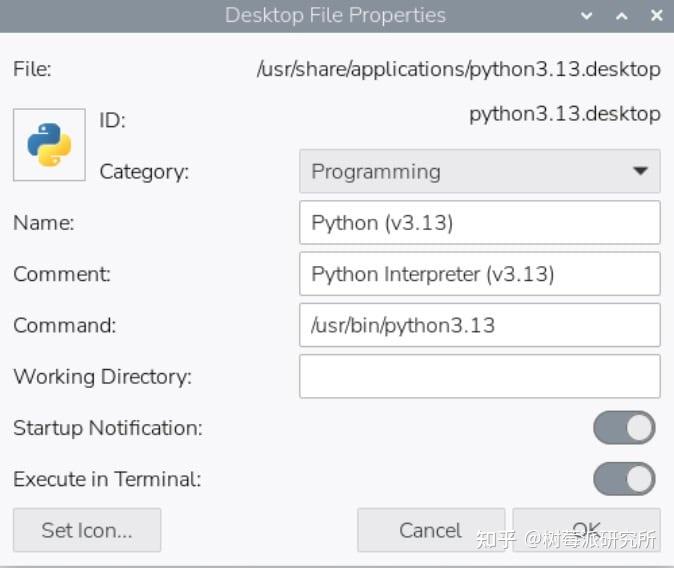
Task: Click the Name field containing Python (v3.13)
Action: [x=480, y=222]
